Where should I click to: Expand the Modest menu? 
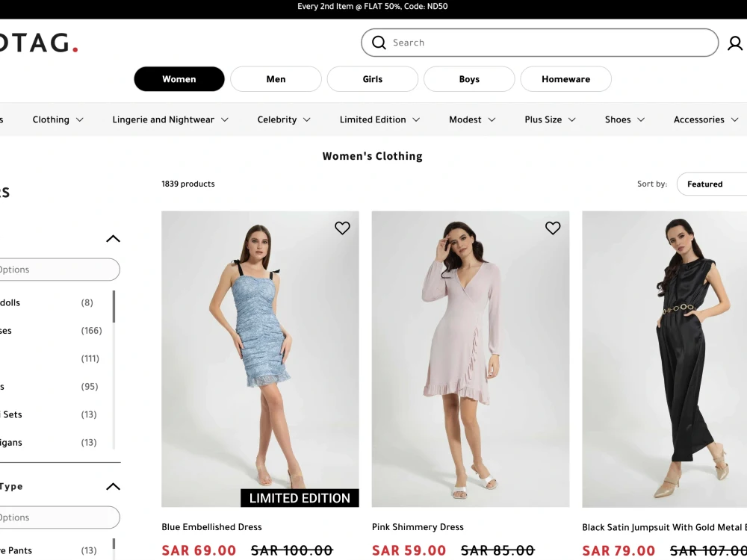click(x=472, y=119)
